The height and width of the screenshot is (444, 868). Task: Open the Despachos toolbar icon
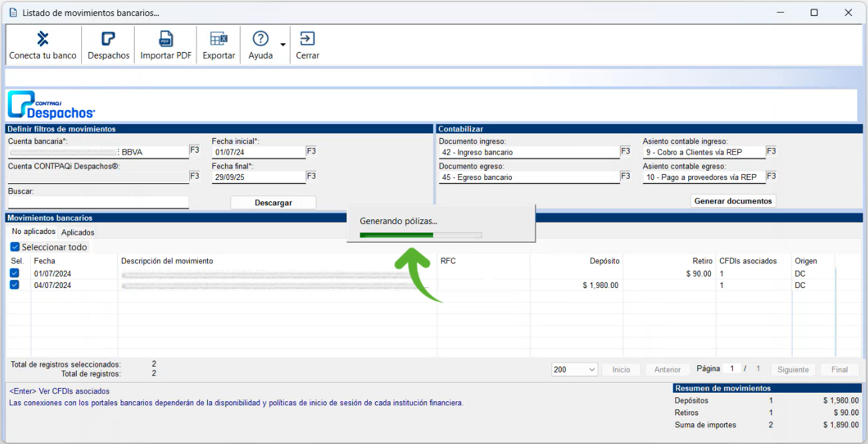[x=108, y=39]
